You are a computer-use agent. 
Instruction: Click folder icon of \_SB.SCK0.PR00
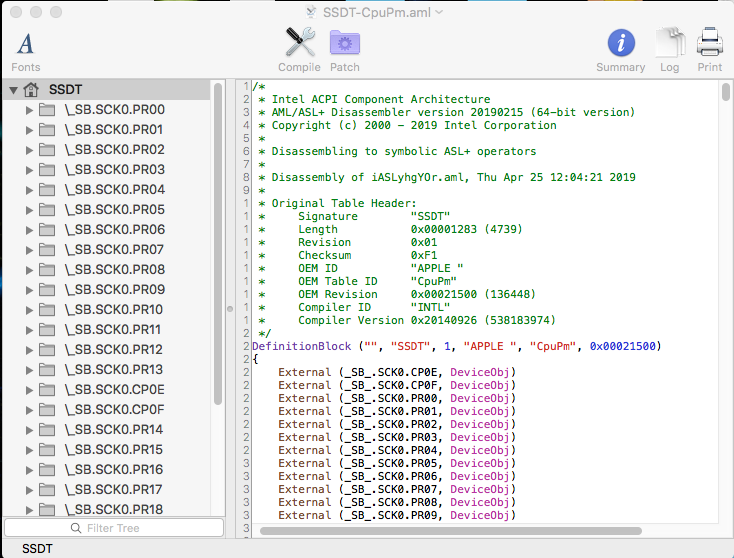(47, 110)
